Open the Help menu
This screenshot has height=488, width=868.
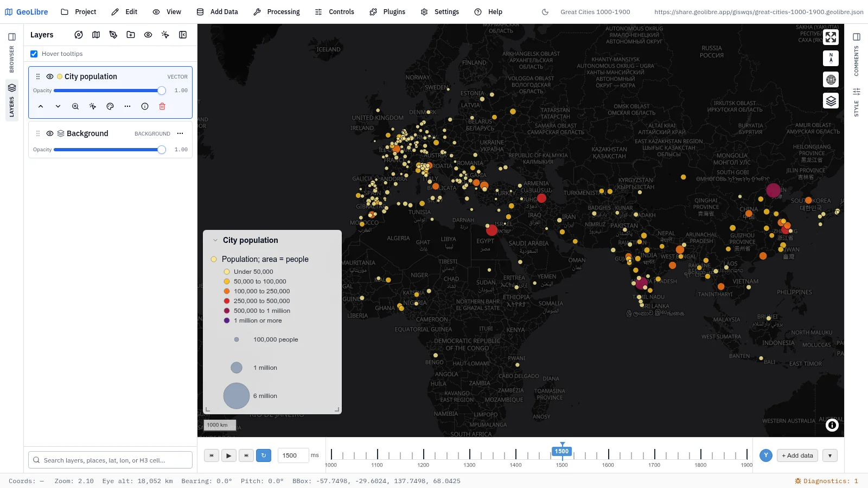pos(488,12)
